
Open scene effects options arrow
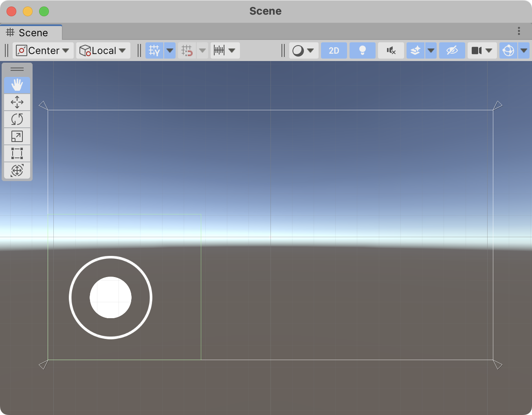431,50
